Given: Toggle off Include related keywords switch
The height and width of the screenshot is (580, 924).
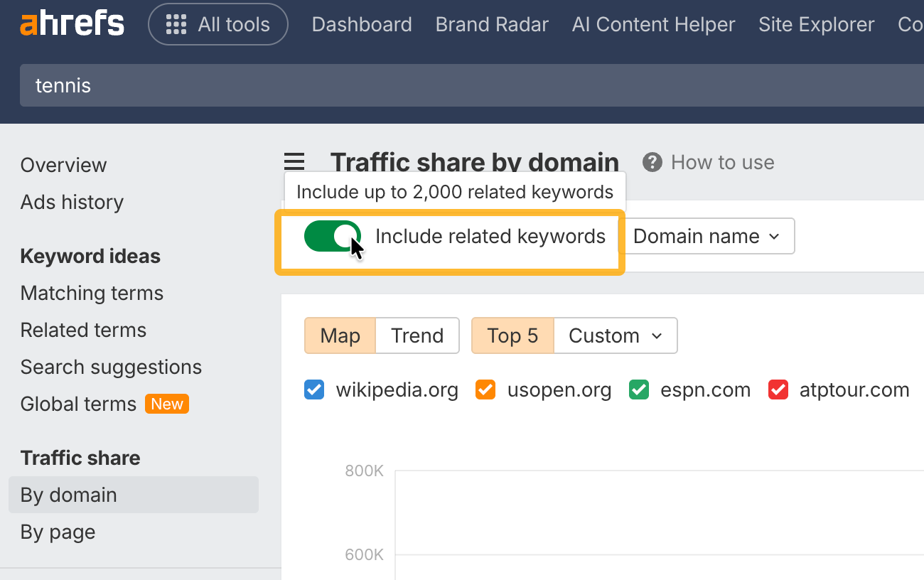Looking at the screenshot, I should (333, 236).
